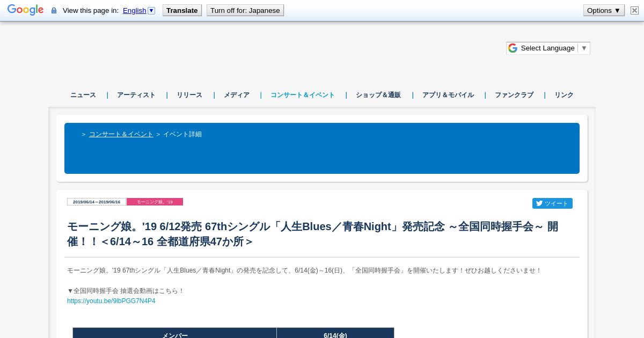Open the コンサート＆イベント menu item
644x338 pixels.
[303, 95]
